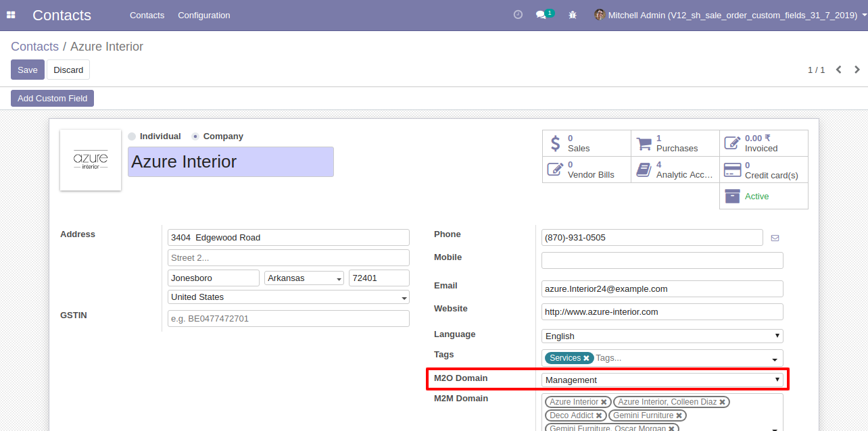Image resolution: width=868 pixels, height=431 pixels.
Task: Edit the Phone number field
Action: coord(652,238)
